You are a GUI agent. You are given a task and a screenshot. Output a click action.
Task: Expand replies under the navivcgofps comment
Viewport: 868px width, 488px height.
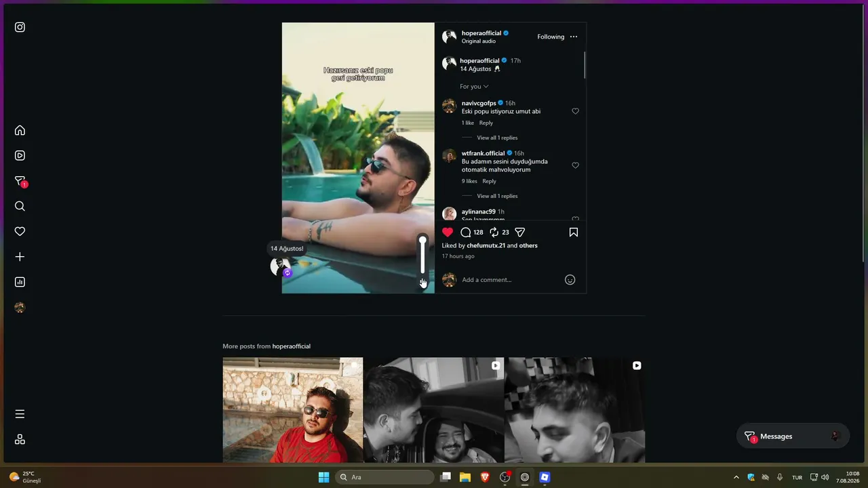click(497, 138)
